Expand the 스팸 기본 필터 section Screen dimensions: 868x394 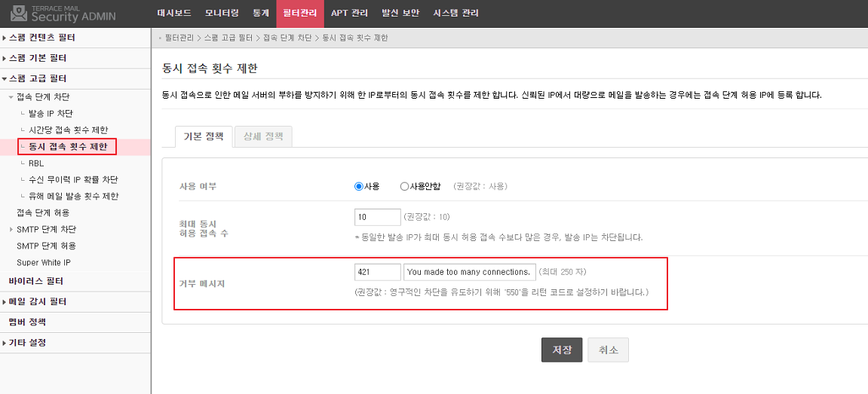(x=38, y=58)
